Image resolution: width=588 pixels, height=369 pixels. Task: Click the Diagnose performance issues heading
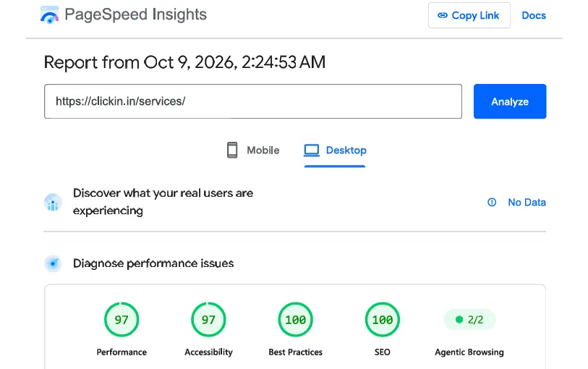[x=153, y=263]
